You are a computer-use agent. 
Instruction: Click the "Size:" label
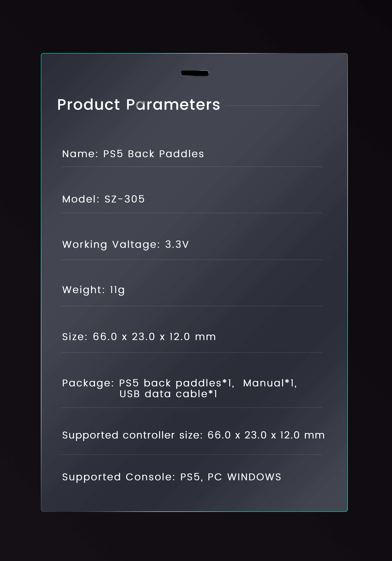coord(75,337)
